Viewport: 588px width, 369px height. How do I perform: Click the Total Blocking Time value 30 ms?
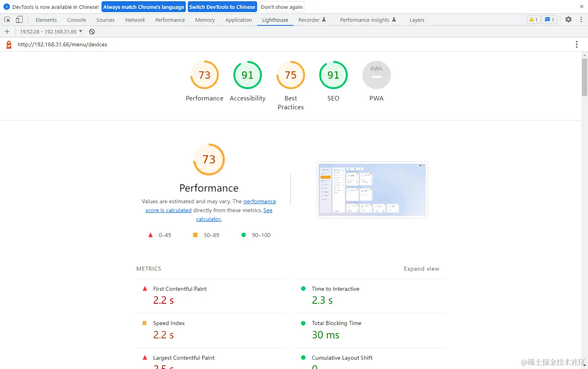click(x=326, y=335)
